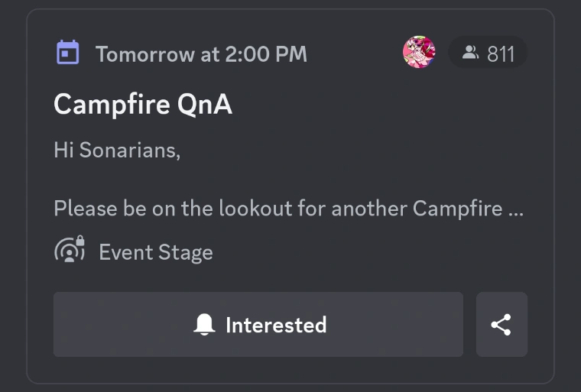Image resolution: width=581 pixels, height=392 pixels.
Task: Click the calendar icon beside event time
Action: tap(68, 53)
